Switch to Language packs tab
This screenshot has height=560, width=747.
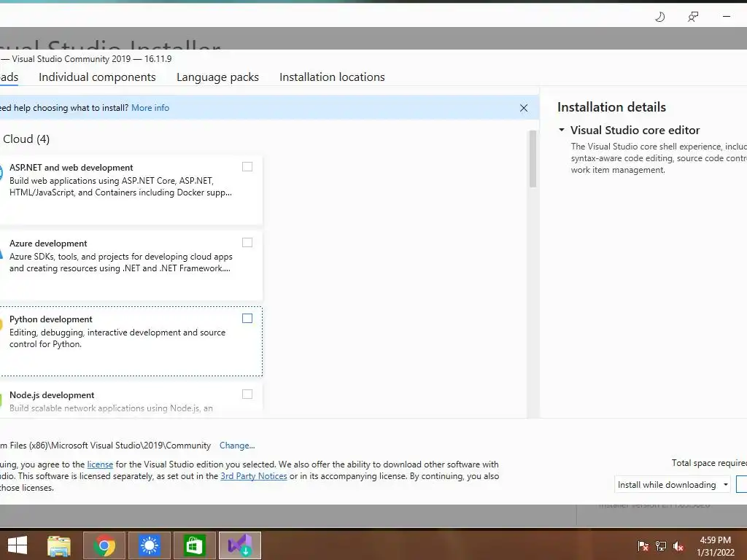[217, 77]
